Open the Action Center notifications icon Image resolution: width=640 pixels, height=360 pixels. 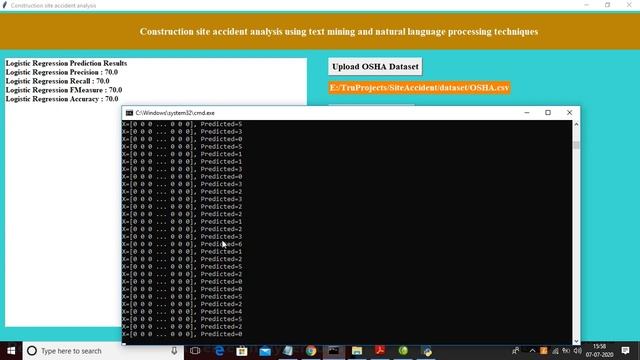pyautogui.click(x=625, y=351)
